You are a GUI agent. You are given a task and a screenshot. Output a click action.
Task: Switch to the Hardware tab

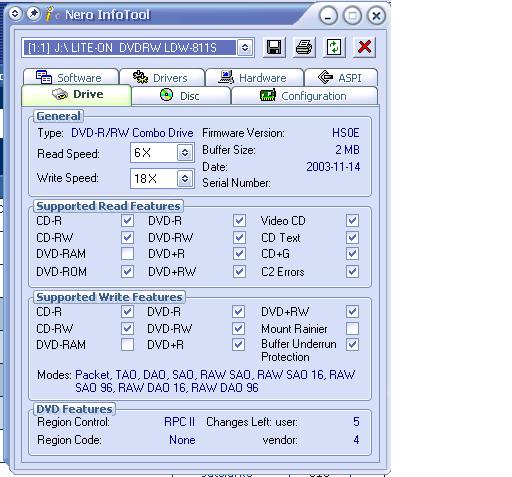[255, 77]
